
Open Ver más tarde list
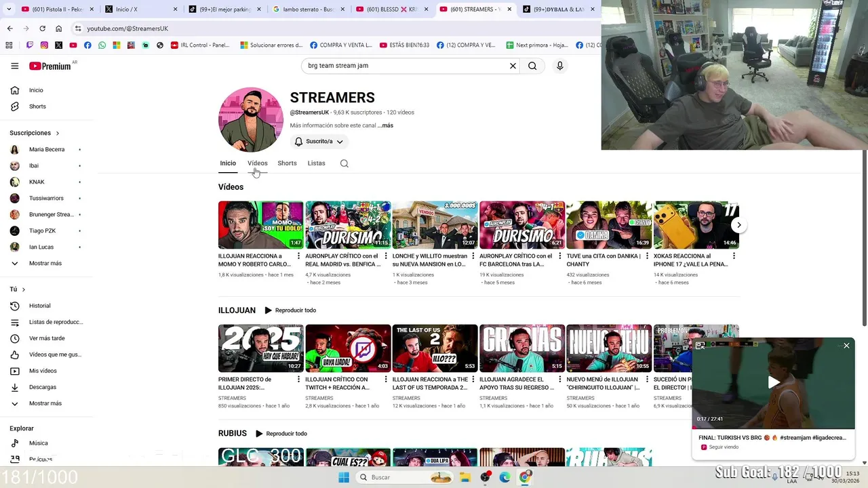pos(46,338)
